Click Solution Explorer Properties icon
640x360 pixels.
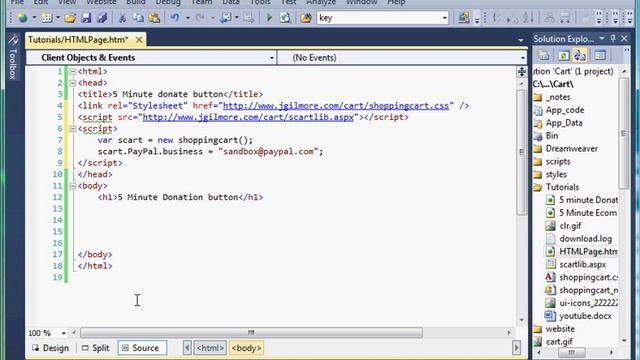click(x=543, y=55)
